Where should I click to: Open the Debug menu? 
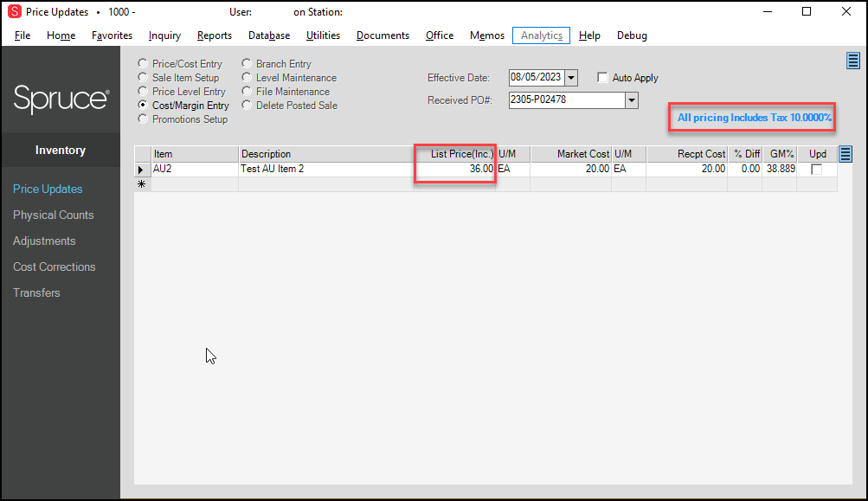tap(632, 35)
